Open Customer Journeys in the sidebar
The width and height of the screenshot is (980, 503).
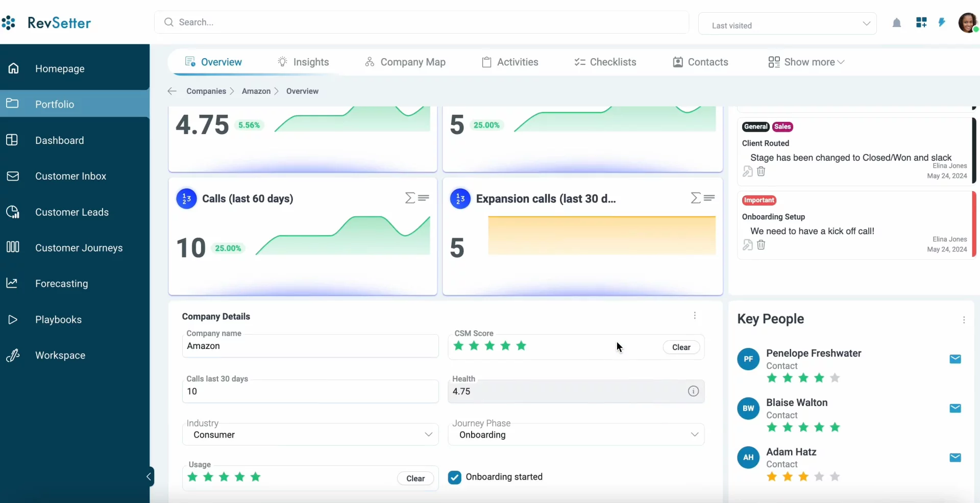(x=79, y=248)
